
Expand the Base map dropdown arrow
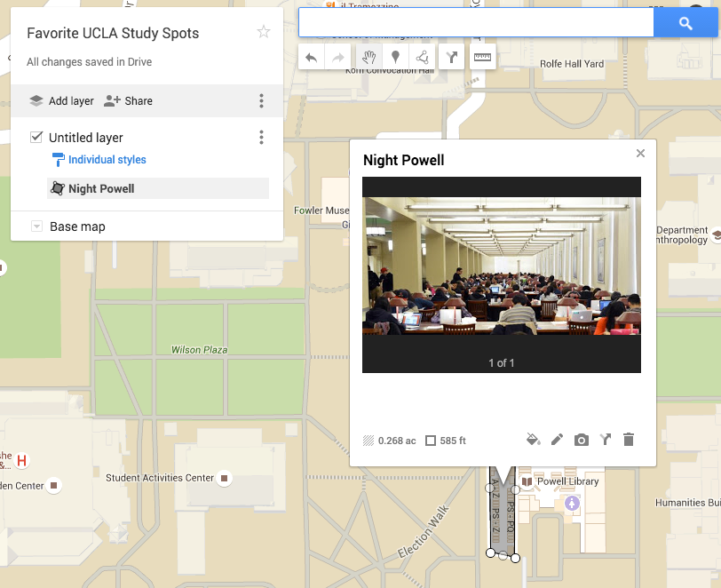click(36, 226)
